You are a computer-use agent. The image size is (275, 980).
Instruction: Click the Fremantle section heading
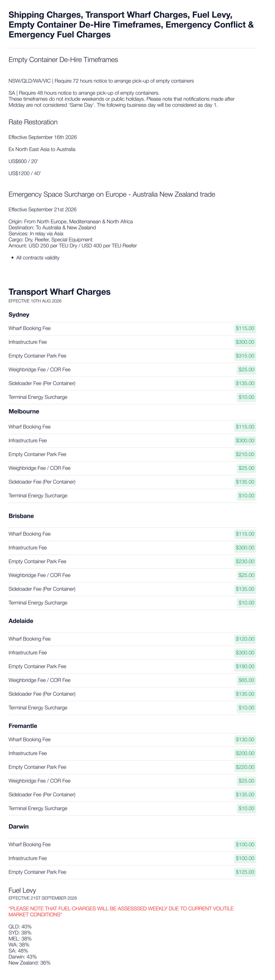click(23, 726)
